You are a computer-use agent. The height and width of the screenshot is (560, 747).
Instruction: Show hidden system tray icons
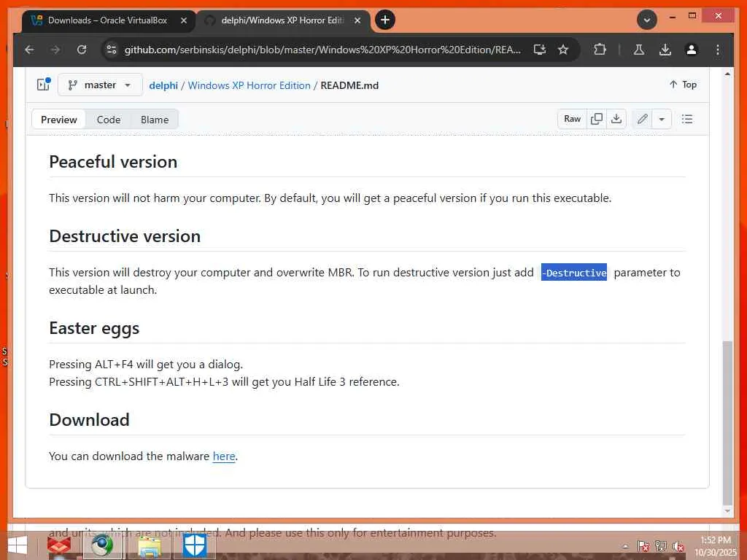coord(625,546)
